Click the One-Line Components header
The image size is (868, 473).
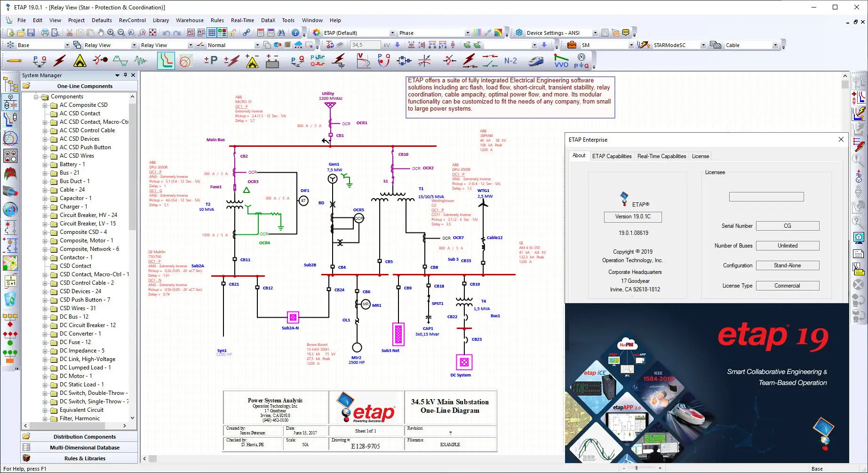coord(80,86)
